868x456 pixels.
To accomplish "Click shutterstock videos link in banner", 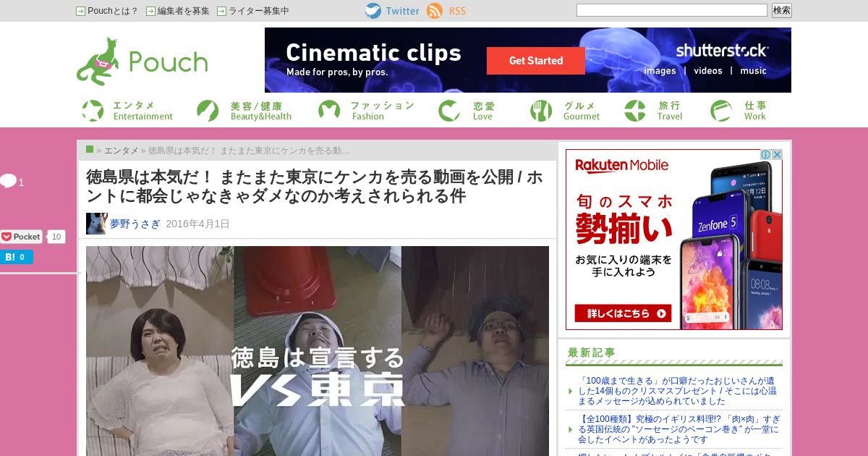I will pos(708,71).
